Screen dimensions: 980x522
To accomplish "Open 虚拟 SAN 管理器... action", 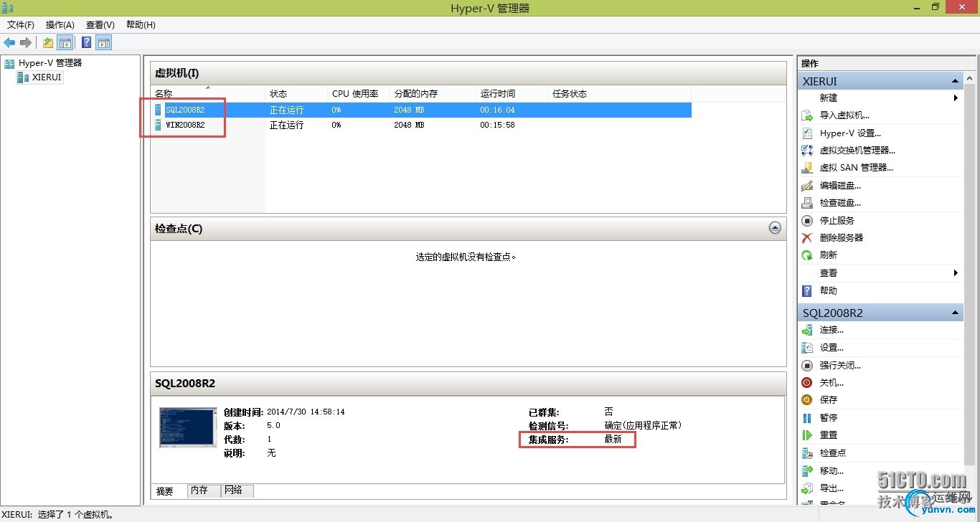I will [856, 168].
